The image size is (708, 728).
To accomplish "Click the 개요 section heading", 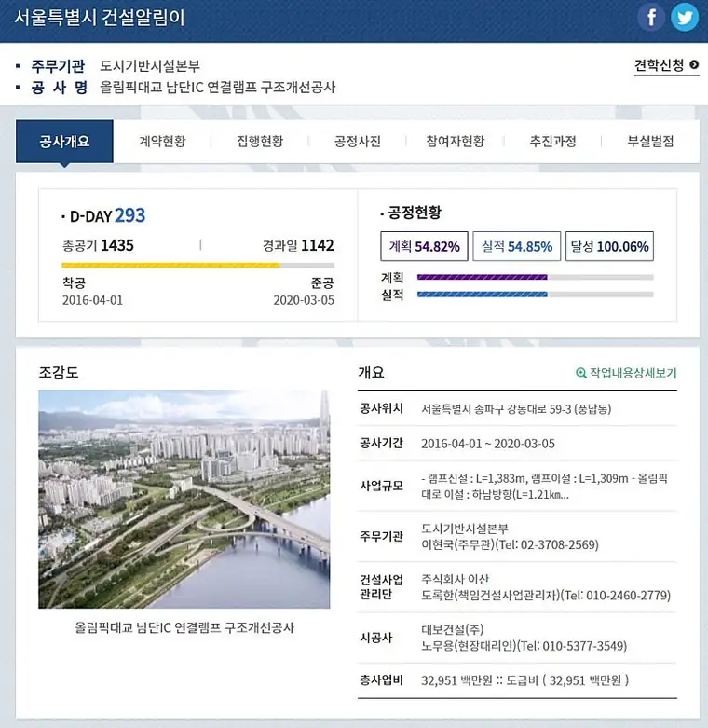I will pyautogui.click(x=371, y=372).
